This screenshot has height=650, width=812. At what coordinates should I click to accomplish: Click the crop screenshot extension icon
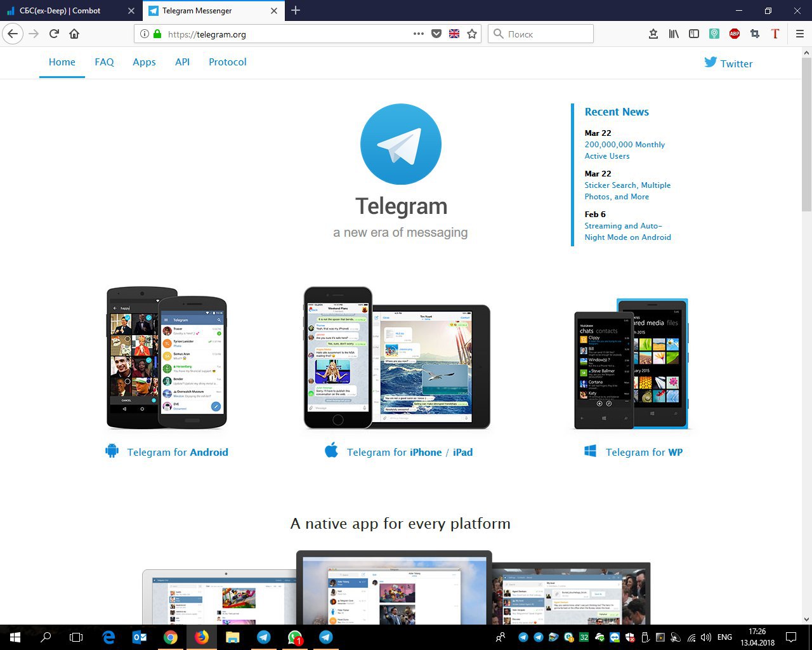point(755,34)
